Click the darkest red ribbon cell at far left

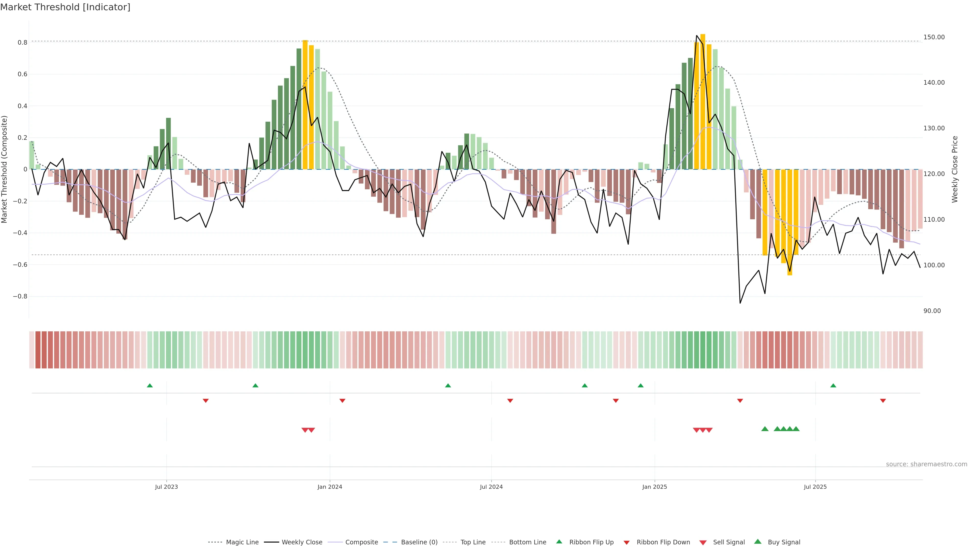[38, 350]
